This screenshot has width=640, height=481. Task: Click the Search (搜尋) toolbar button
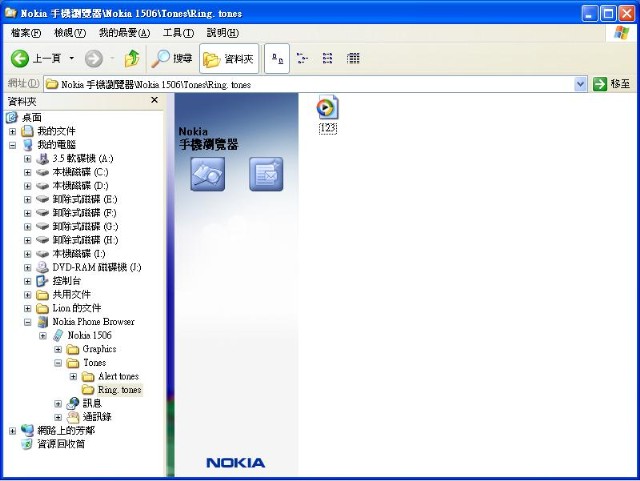(172, 59)
